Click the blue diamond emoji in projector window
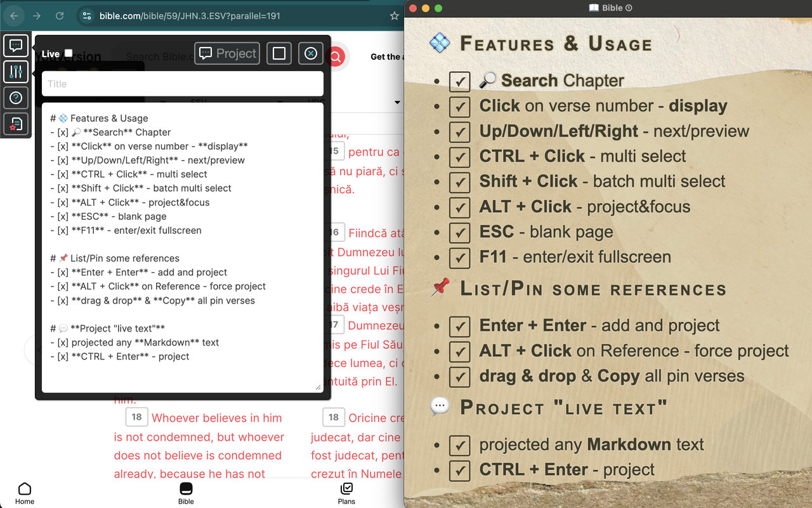Viewport: 812px width, 508px height. click(440, 43)
